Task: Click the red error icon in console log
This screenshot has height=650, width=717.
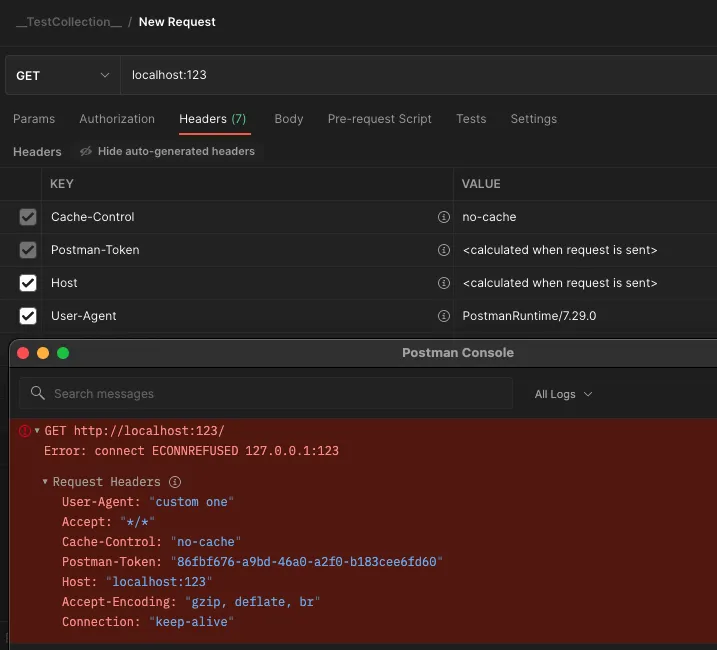Action: 25,430
